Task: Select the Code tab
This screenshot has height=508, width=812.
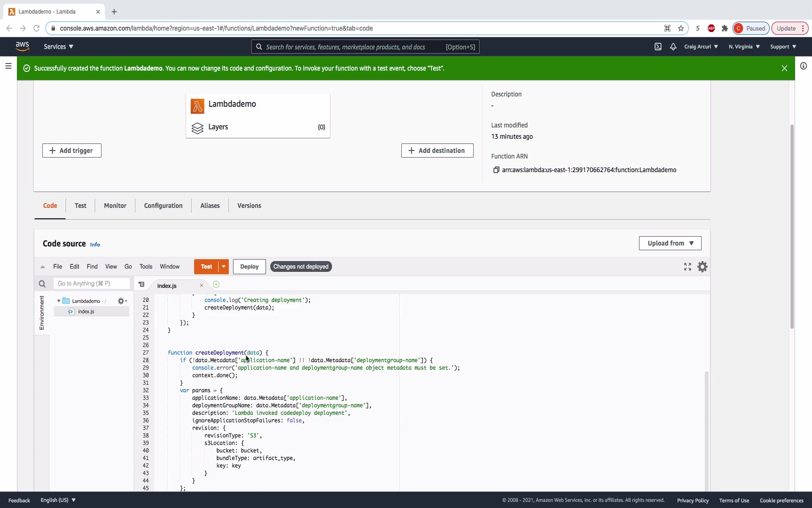Action: (x=50, y=206)
